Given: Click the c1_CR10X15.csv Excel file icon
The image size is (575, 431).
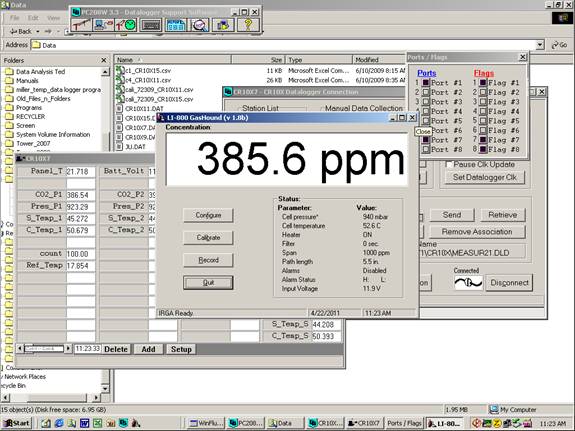Looking at the screenshot, I should (120, 70).
